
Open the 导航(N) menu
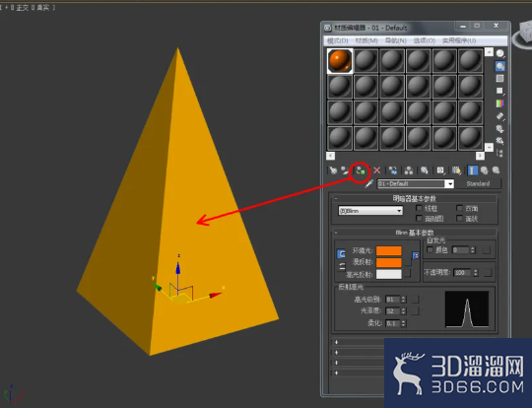pyautogui.click(x=396, y=40)
